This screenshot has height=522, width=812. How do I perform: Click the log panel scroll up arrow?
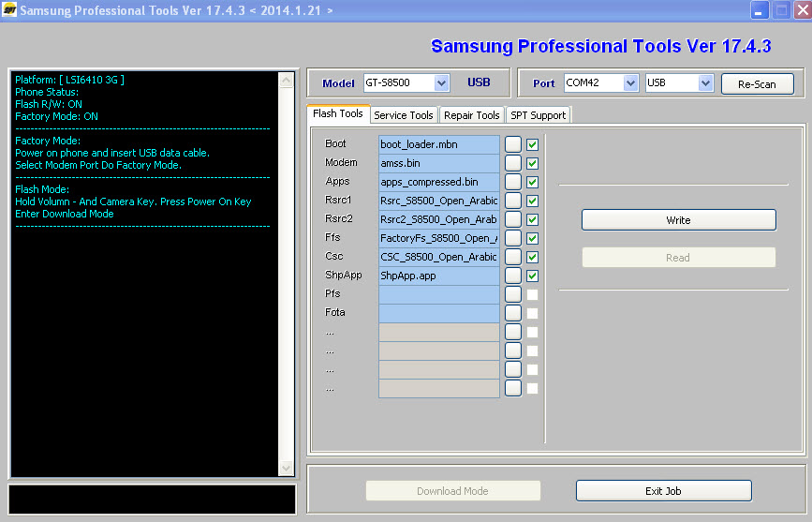(287, 80)
